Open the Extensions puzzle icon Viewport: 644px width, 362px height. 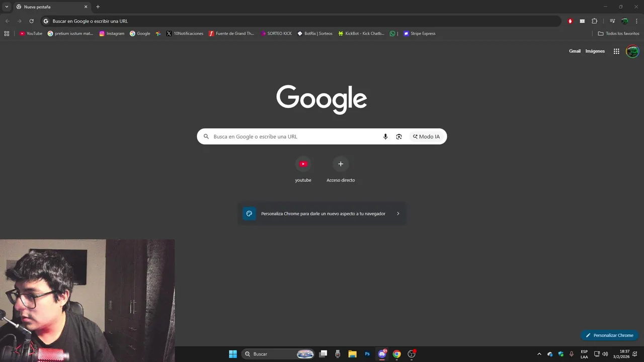(x=594, y=21)
